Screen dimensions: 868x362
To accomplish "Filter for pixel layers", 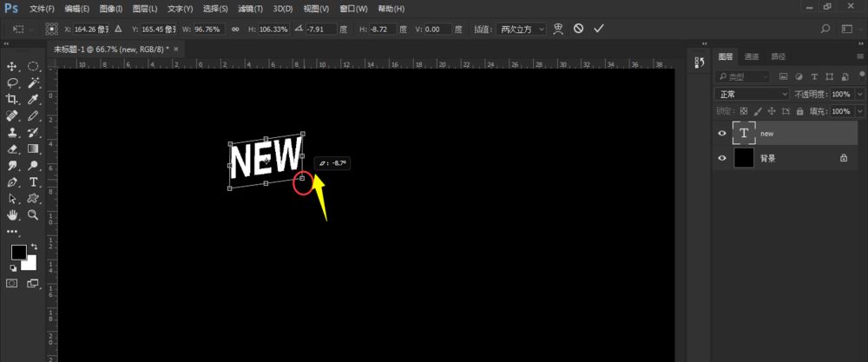I will point(783,77).
